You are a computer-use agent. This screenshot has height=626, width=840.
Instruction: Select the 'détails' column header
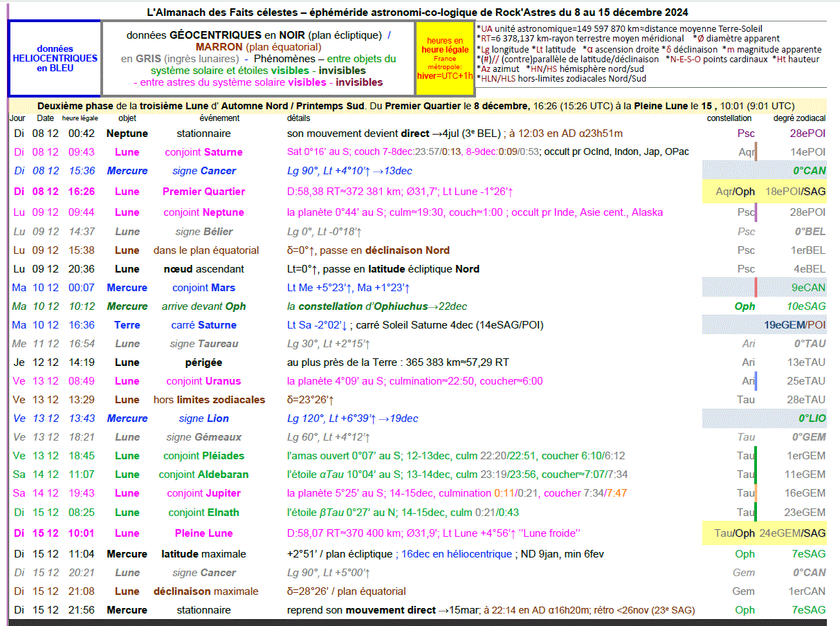(299, 118)
